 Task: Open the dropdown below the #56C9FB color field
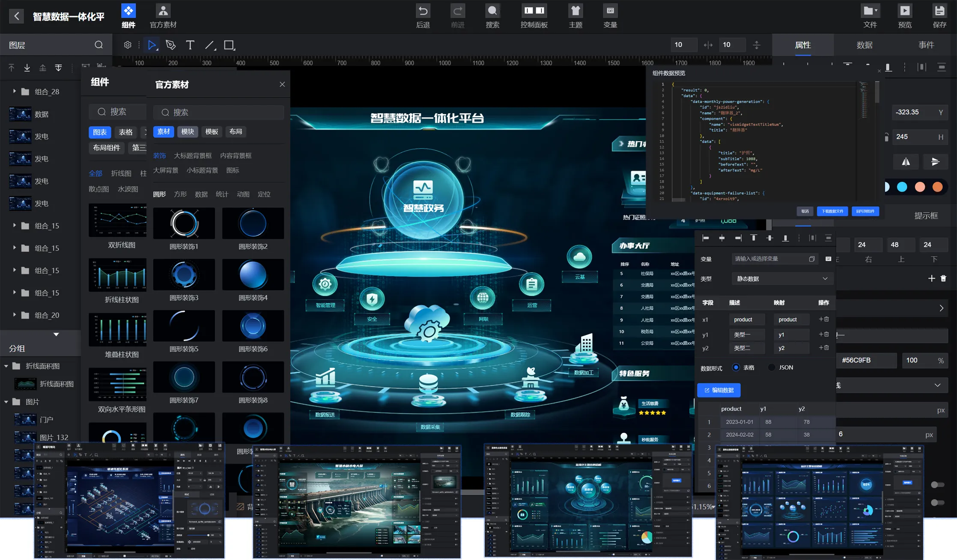pos(892,385)
